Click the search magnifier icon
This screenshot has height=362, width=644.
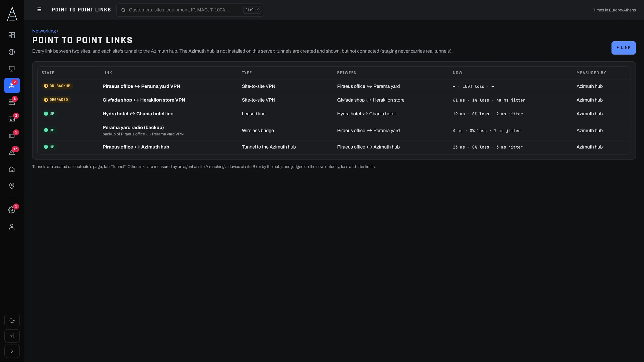[x=123, y=10]
